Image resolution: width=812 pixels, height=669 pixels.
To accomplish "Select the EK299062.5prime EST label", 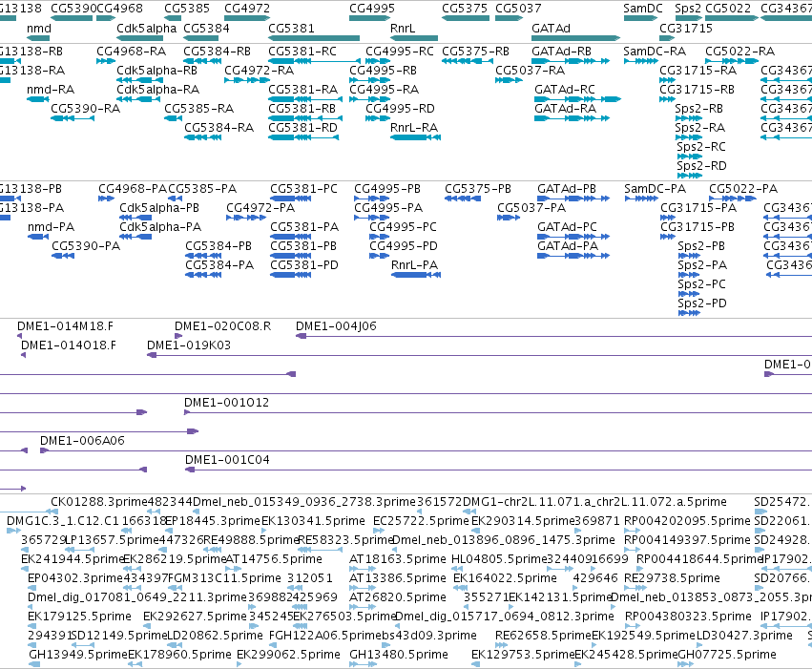I will 288,655.
